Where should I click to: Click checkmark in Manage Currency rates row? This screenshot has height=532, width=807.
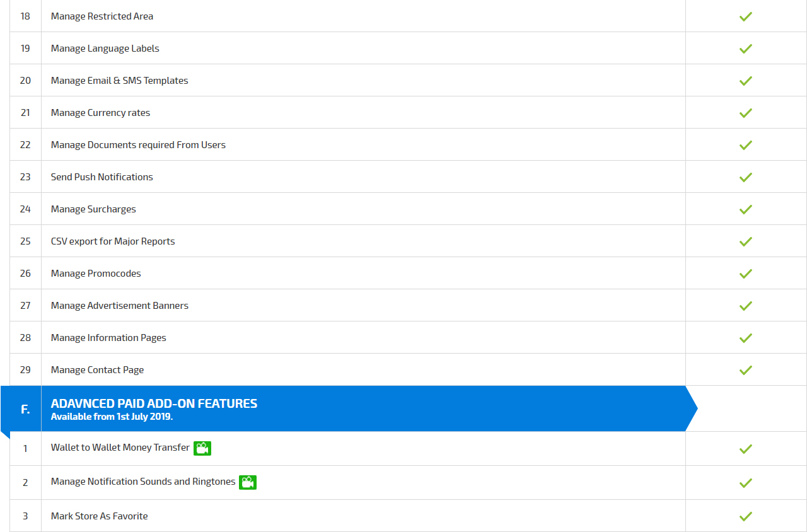coord(746,113)
